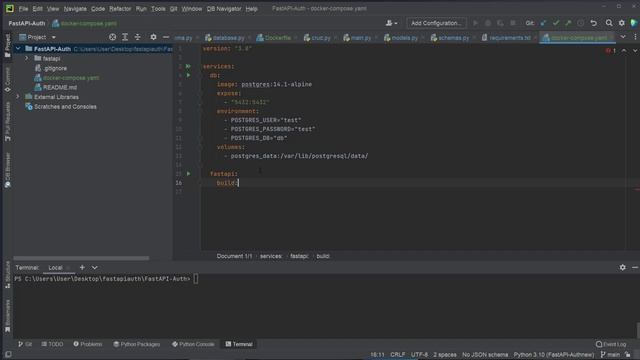This screenshot has width=640, height=360.
Task: Open the Event Log
Action: point(611,344)
